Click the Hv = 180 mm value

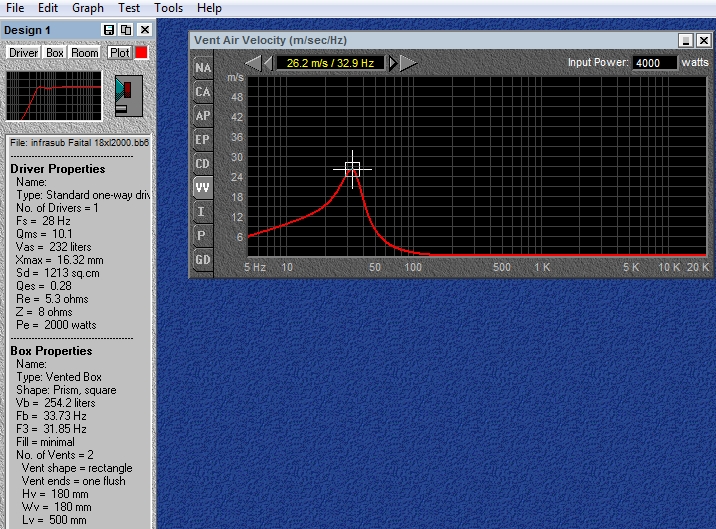click(55, 494)
